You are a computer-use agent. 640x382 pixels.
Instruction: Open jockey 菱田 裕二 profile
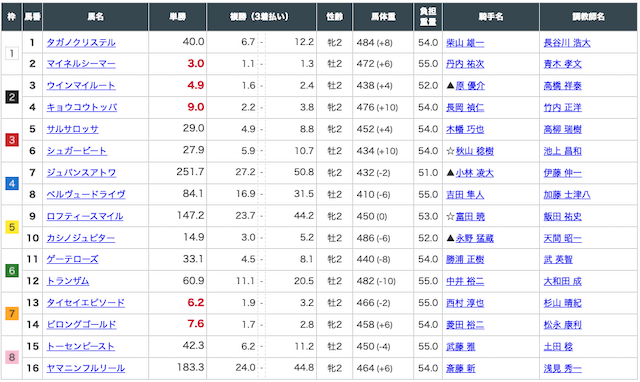pyautogui.click(x=465, y=325)
